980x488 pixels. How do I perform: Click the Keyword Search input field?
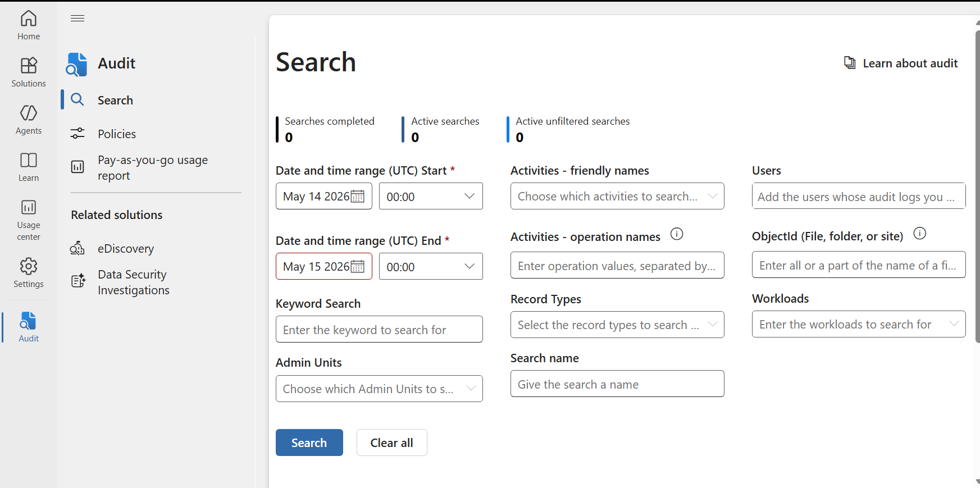coord(379,329)
